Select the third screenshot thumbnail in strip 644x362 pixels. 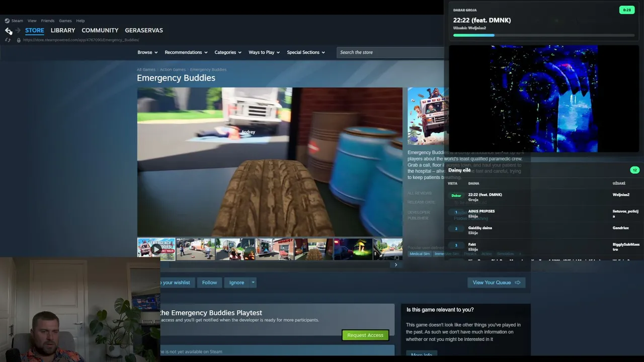[235, 249]
